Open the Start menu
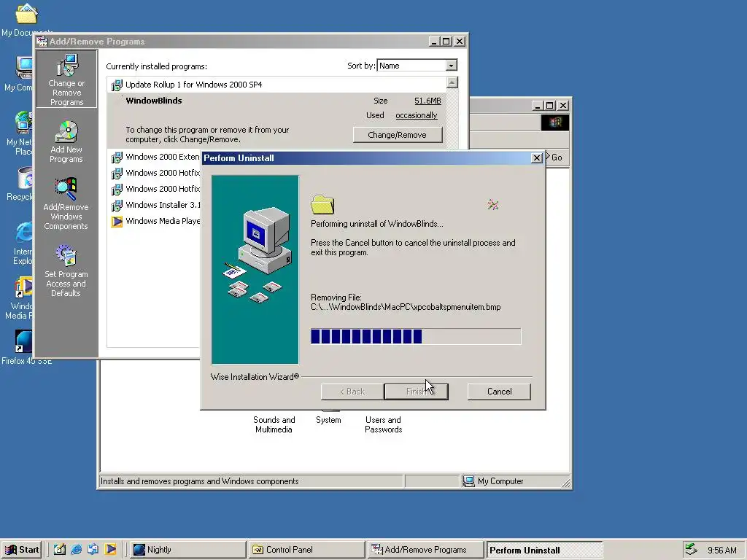The width and height of the screenshot is (747, 560). point(22,550)
